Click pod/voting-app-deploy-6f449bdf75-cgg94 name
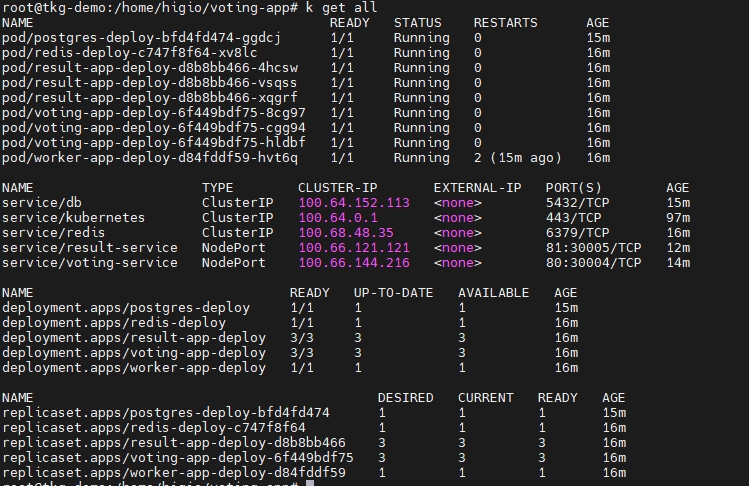Image resolution: width=749 pixels, height=486 pixels. 153,127
